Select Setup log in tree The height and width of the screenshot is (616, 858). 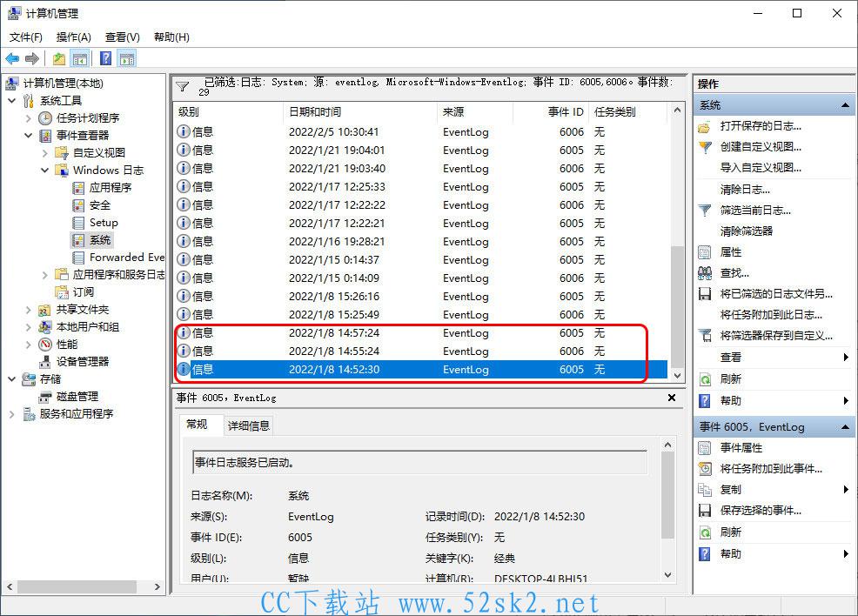pyautogui.click(x=104, y=223)
